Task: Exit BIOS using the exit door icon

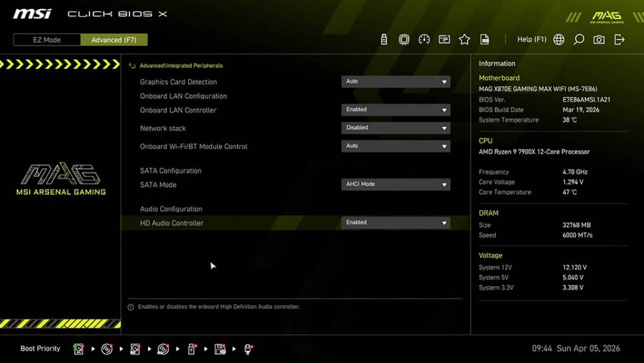Action: point(618,39)
